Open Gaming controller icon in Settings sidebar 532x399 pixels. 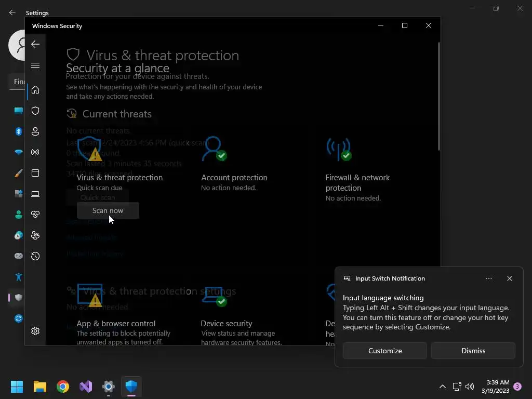click(19, 256)
